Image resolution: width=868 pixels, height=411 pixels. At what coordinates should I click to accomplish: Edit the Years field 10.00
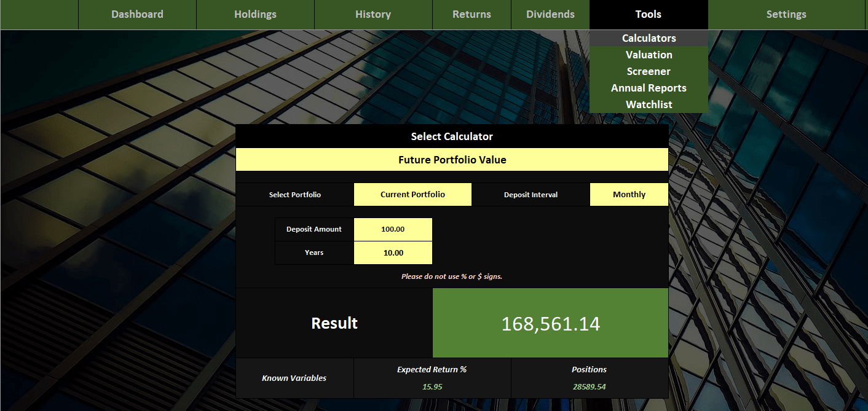[x=393, y=252]
